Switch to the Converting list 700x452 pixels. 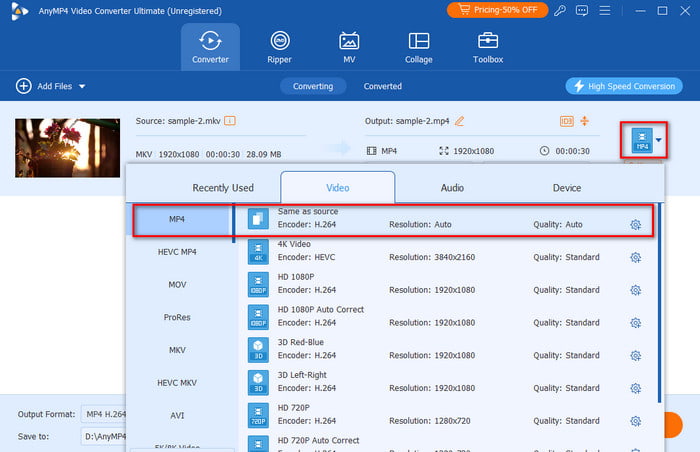tap(313, 86)
